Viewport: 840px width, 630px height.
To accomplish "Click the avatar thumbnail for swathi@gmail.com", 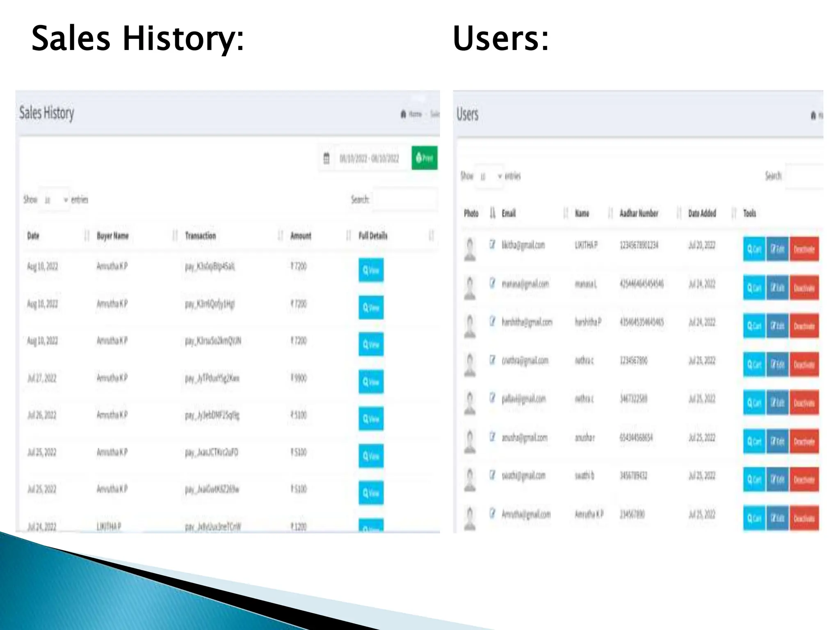I will tap(470, 479).
